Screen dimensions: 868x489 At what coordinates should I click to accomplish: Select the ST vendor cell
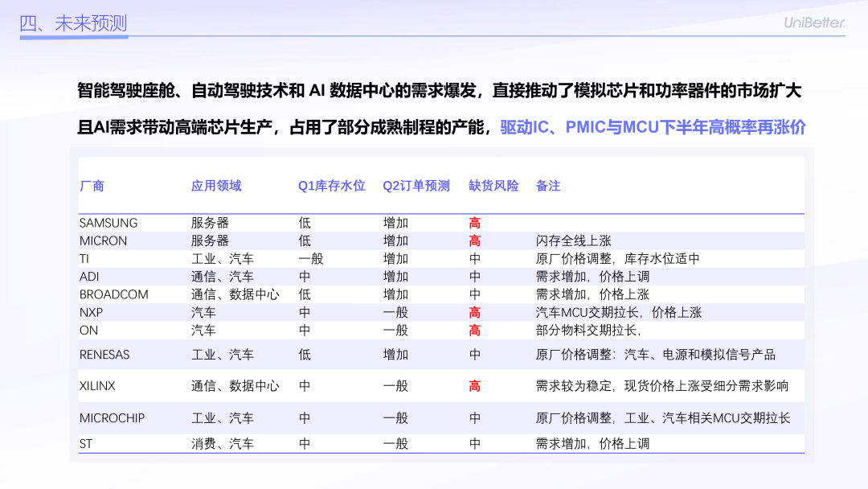86,444
